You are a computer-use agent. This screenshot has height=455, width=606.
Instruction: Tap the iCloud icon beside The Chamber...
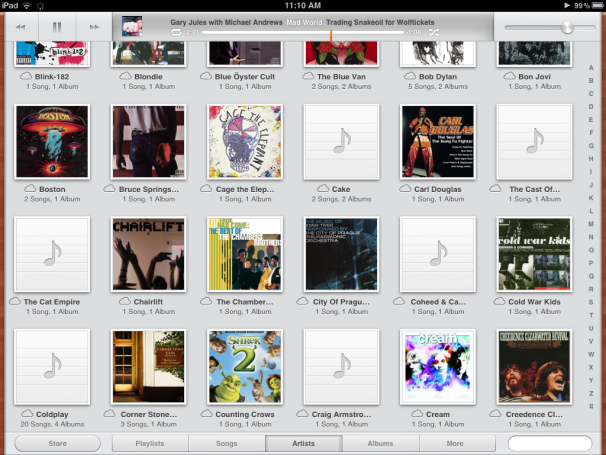pos(206,301)
